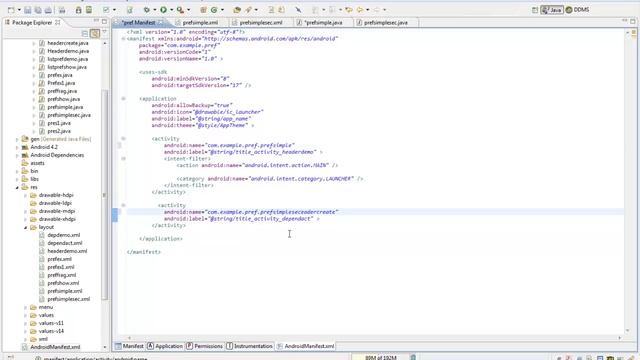Screen dimensions: 640x360
Task: Select the prefsimple.xml editor tab
Action: (200, 23)
